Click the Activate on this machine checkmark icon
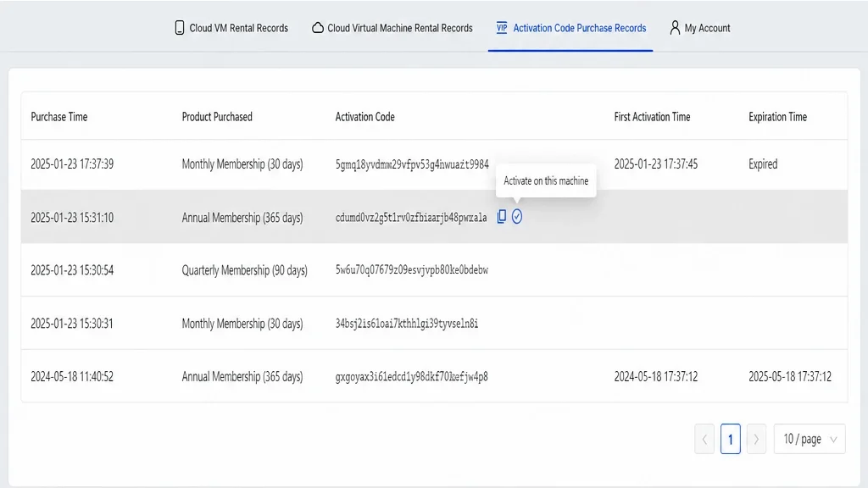This screenshot has height=488, width=868. (517, 217)
